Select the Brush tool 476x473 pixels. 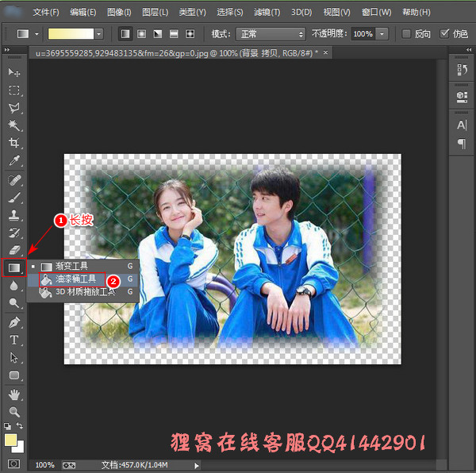(13, 198)
